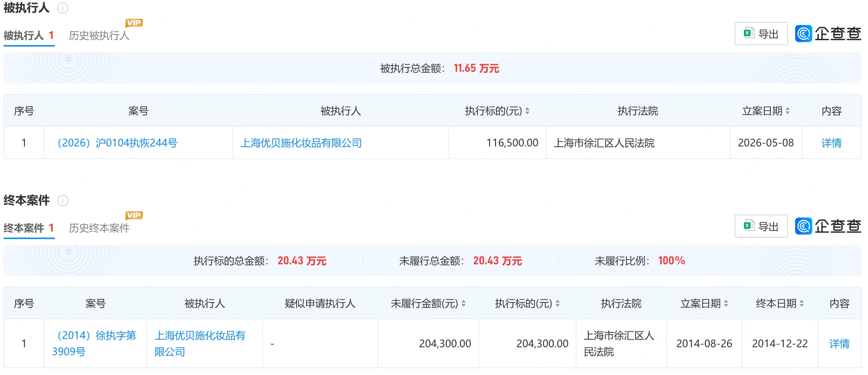Click 上海市徐汇区人民法院 in 被执行人 table

[604, 143]
